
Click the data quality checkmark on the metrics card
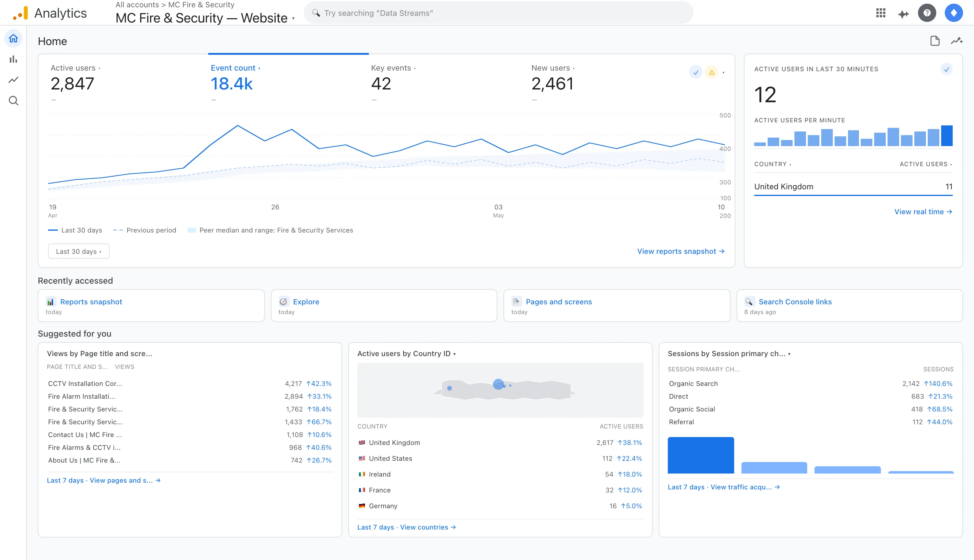695,72
